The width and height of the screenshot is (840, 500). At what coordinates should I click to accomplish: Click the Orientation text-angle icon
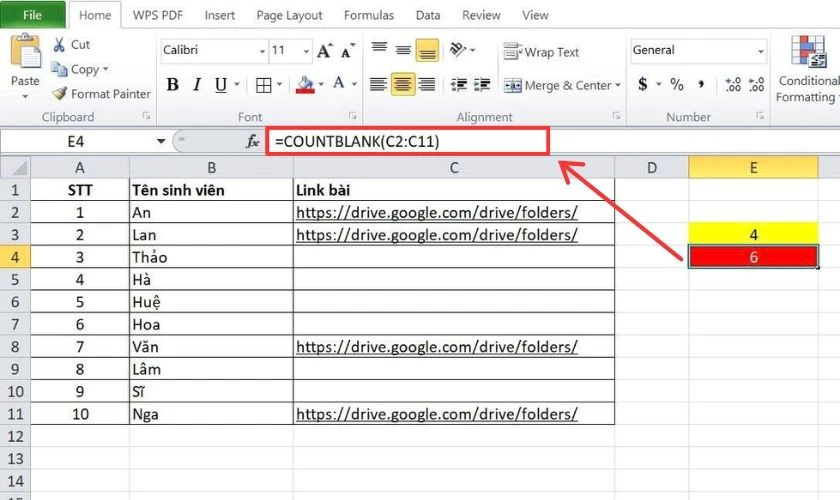[x=458, y=49]
